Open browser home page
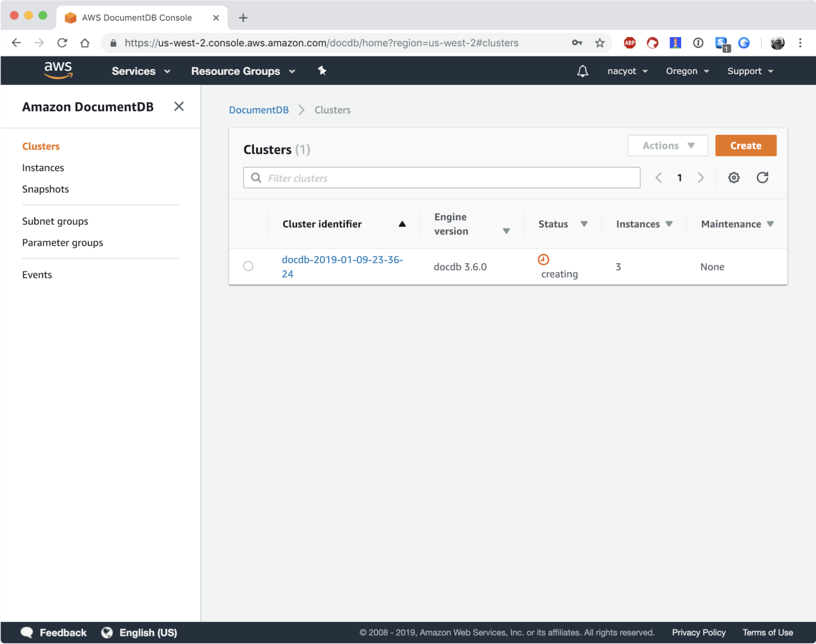The image size is (816, 644). point(85,43)
